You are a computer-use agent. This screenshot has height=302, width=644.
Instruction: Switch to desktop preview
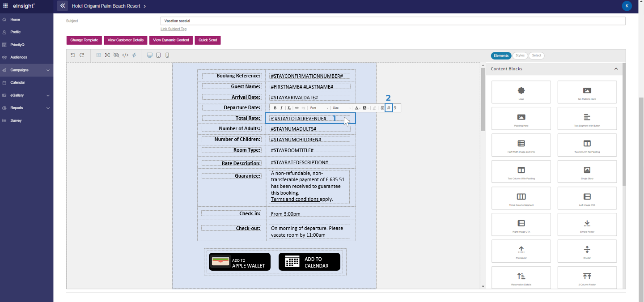pos(150,55)
